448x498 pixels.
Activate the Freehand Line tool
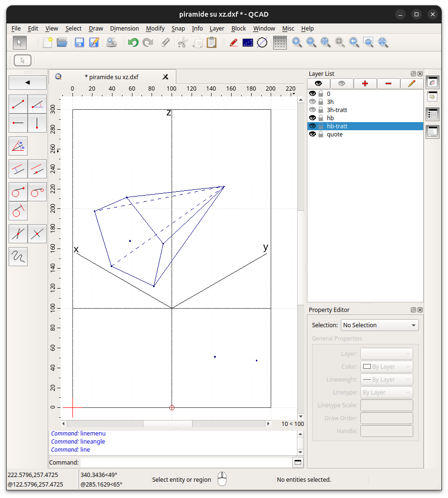(x=18, y=257)
